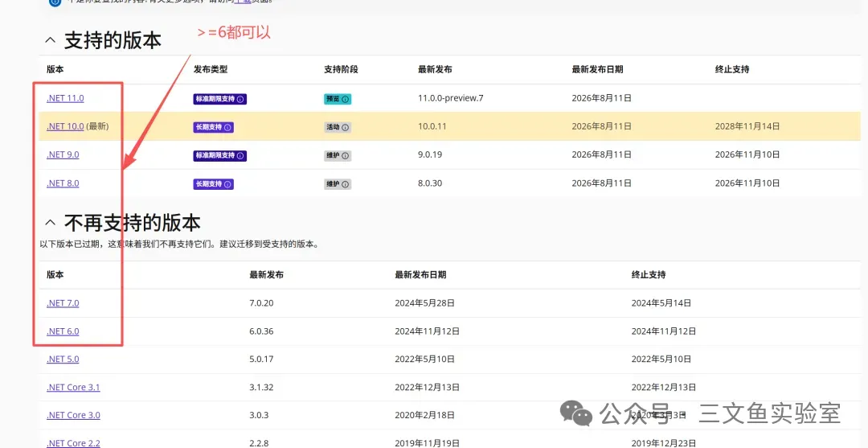
Task: Click the 6.0.36 release cell
Action: [x=261, y=331]
